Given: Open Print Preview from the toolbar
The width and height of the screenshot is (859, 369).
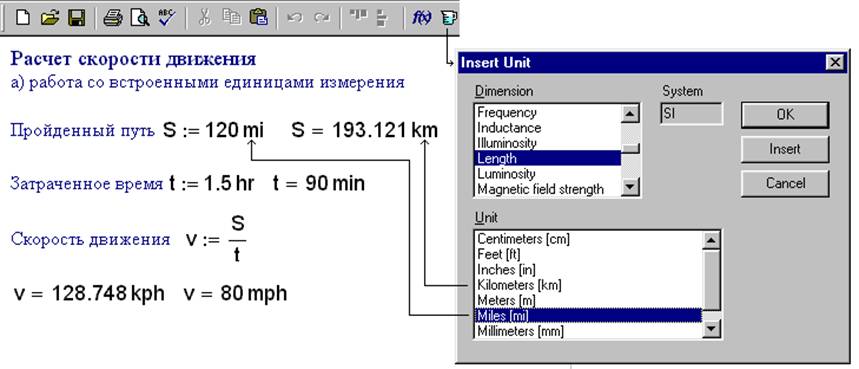Looking at the screenshot, I should 140,18.
